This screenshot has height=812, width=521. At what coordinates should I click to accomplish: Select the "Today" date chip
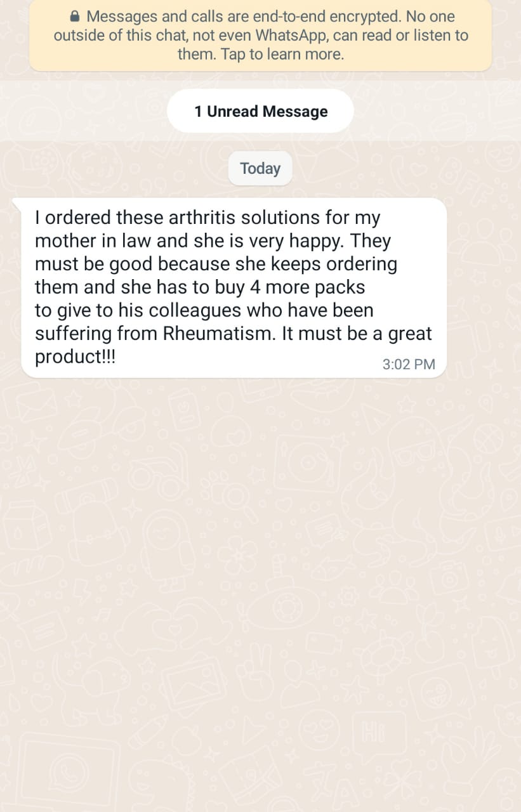pyautogui.click(x=260, y=169)
